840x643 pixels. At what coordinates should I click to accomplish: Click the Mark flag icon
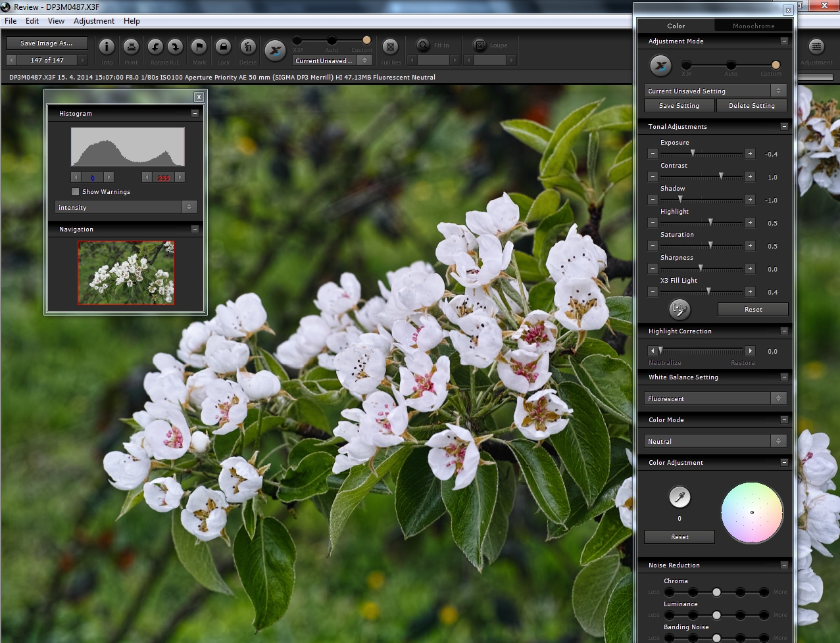(x=199, y=47)
